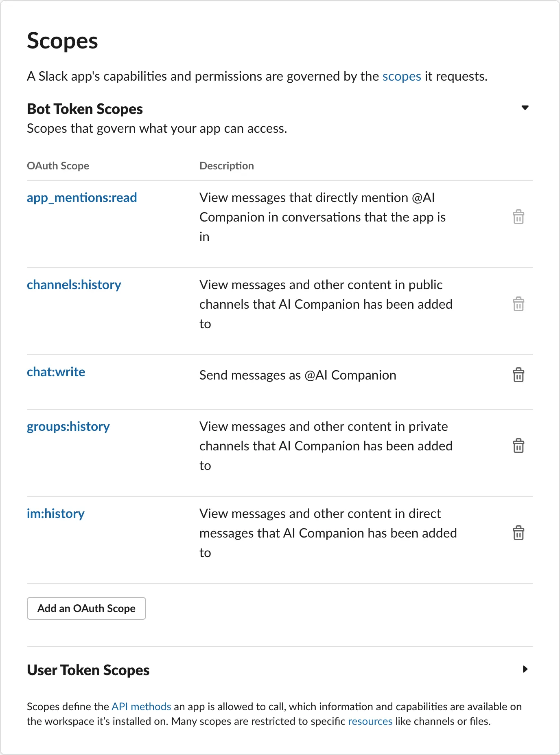The width and height of the screenshot is (560, 755).
Task: Open the im:history scope page
Action: tap(55, 514)
